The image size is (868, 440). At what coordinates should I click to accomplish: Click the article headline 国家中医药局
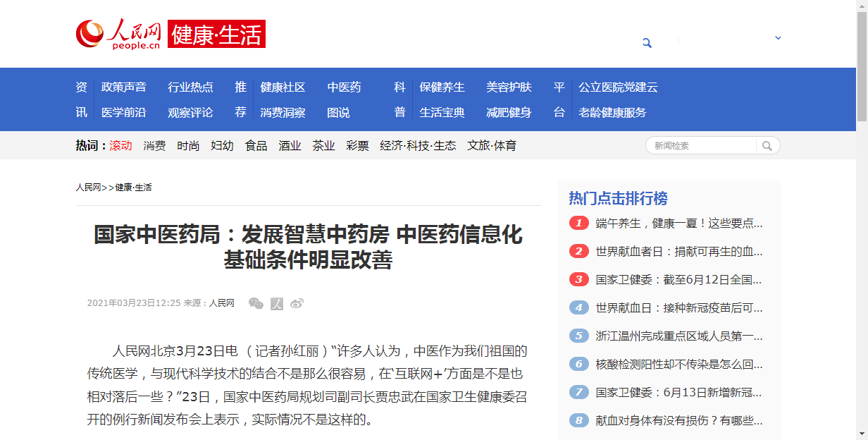click(x=308, y=247)
